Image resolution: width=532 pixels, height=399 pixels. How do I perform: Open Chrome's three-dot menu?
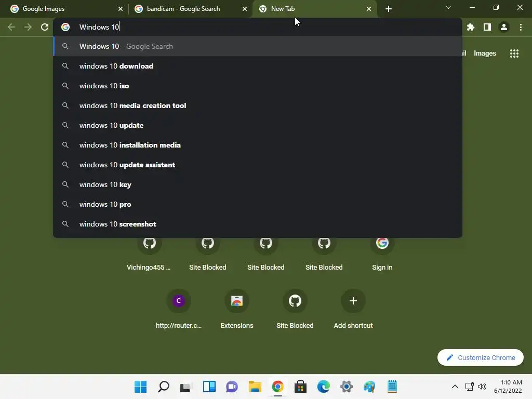click(521, 27)
